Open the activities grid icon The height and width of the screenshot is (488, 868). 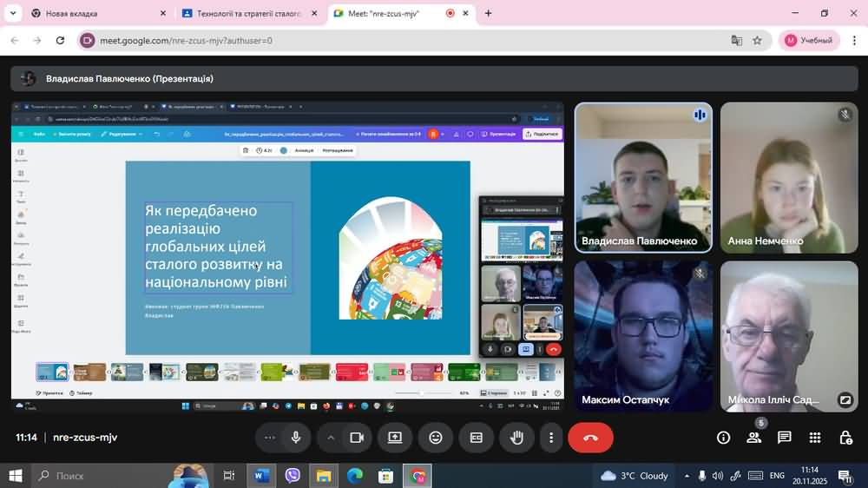(x=814, y=438)
